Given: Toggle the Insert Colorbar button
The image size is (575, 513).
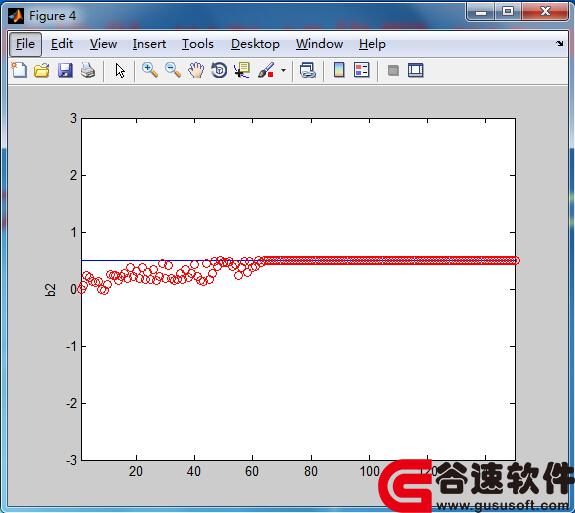Looking at the screenshot, I should coord(339,70).
